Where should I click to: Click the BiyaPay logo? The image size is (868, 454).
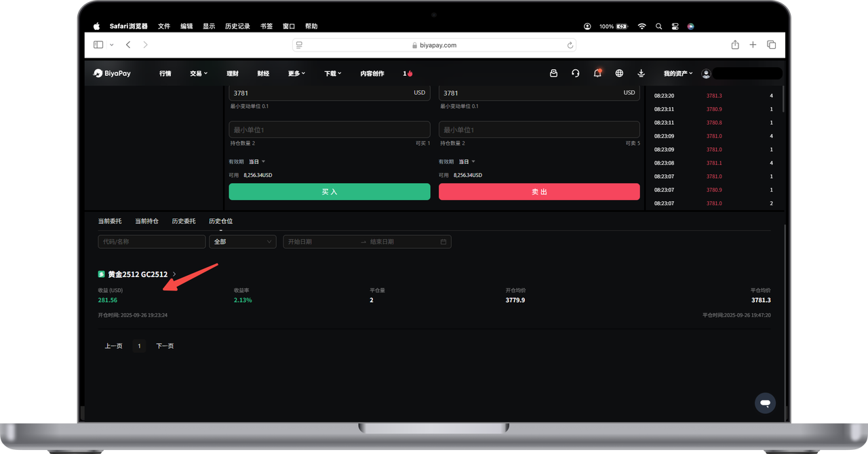113,73
